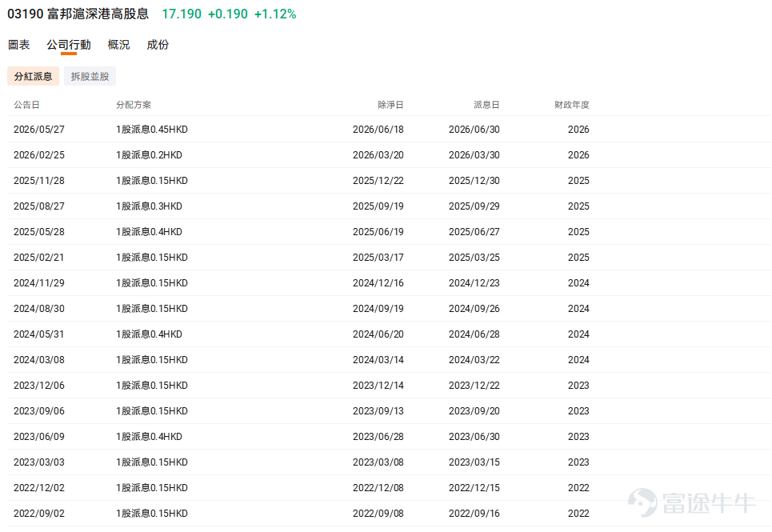Click stock name 03190 富邦滬深港高股息

point(78,14)
